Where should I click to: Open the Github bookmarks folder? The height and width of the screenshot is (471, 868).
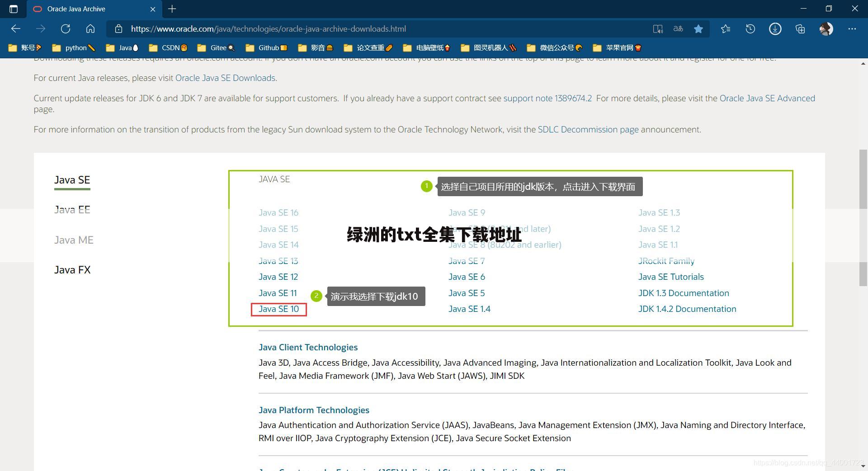tap(266, 48)
